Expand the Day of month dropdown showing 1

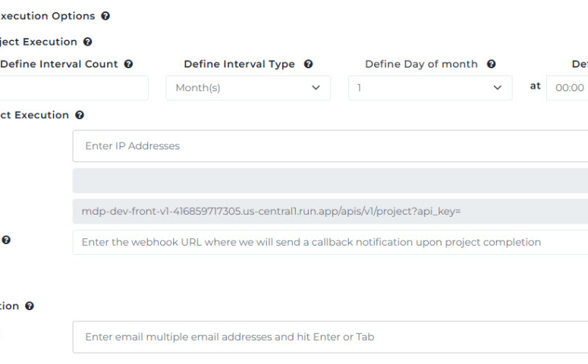click(x=430, y=88)
